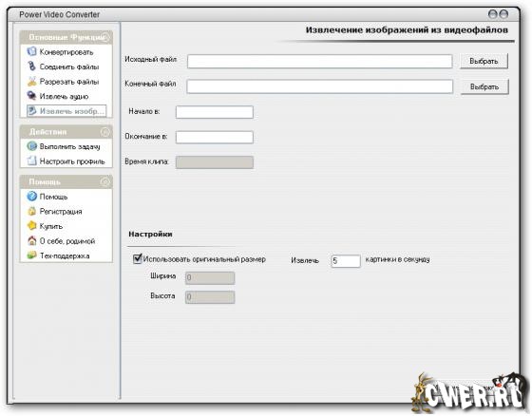Click the Купить star icon
The image size is (532, 416).
31,226
